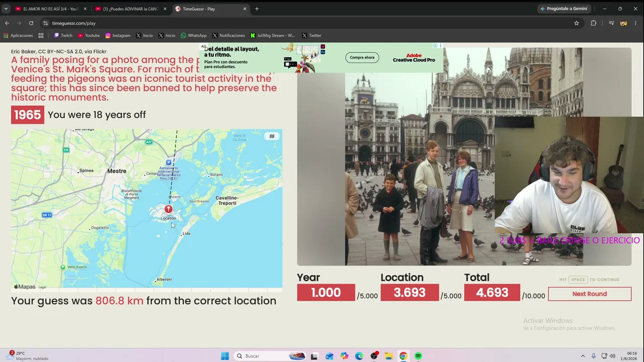Click the Year score 1.000
Viewport: 644px width, 362px height.
326,293
